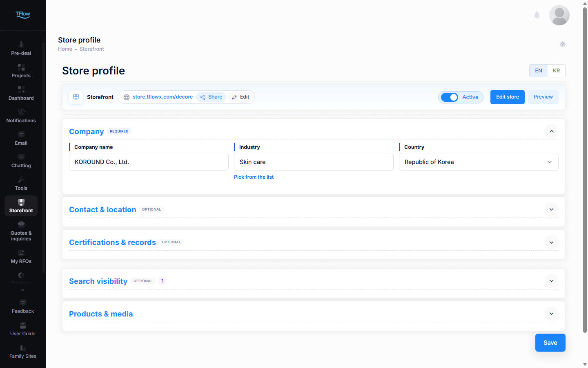The image size is (588, 368).
Task: Click the page's vertical scrollbar
Action: [585, 170]
